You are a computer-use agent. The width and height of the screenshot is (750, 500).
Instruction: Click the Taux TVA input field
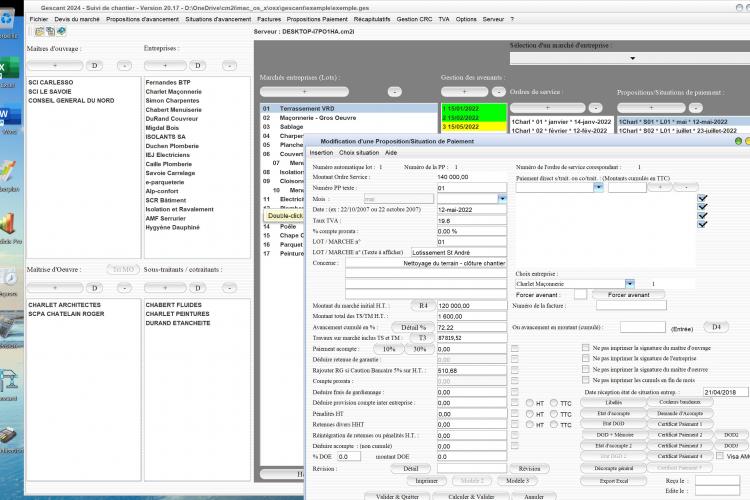tap(472, 221)
